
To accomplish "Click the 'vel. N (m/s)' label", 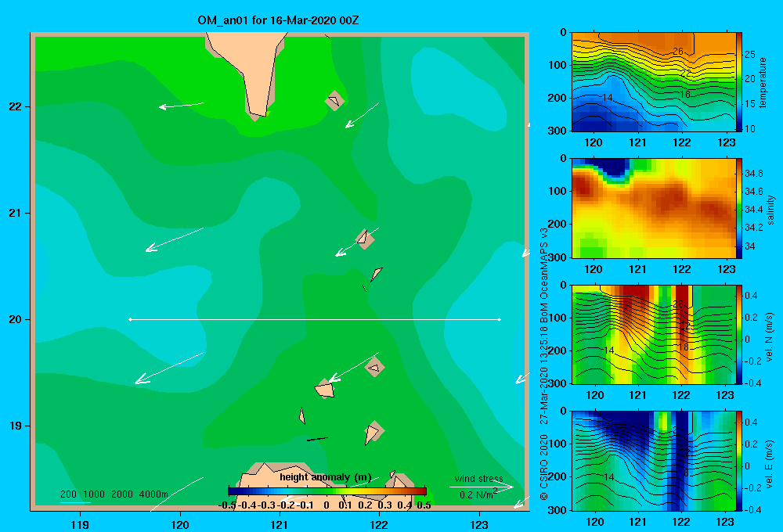I will click(x=770, y=337).
